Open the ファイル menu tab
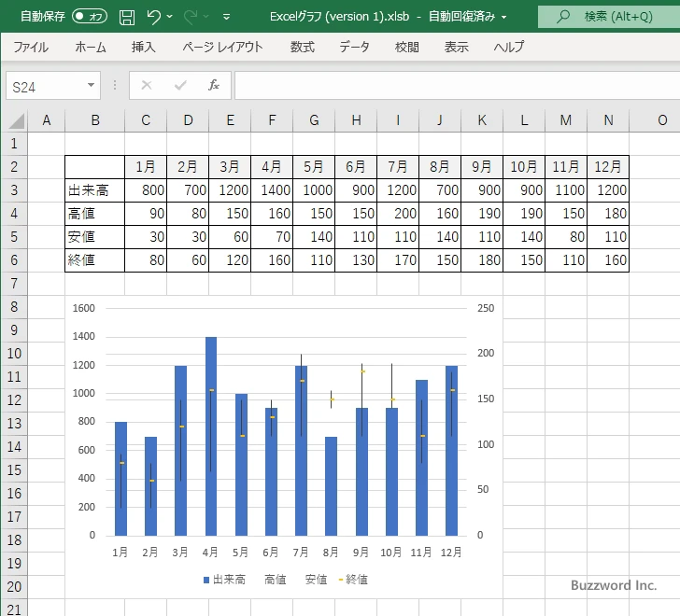This screenshot has width=680, height=616. 31,48
